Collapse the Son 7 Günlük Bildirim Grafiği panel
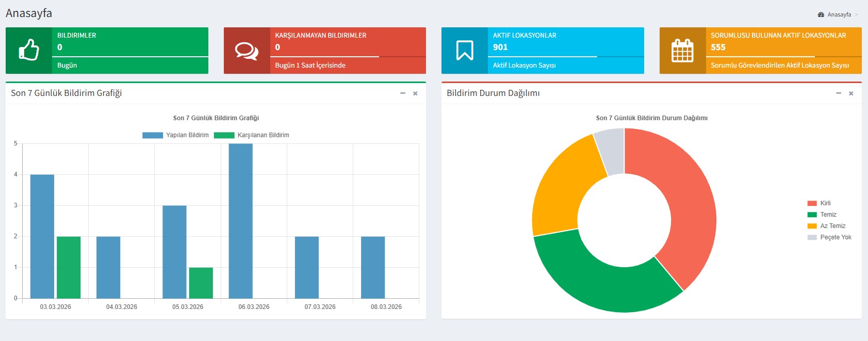Screen dimensions: 868x341 click(x=403, y=93)
